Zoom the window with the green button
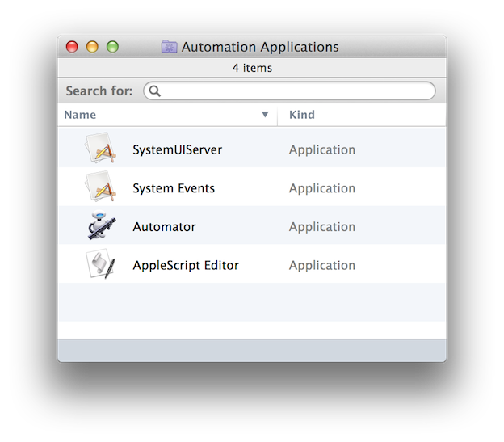 [x=112, y=47]
